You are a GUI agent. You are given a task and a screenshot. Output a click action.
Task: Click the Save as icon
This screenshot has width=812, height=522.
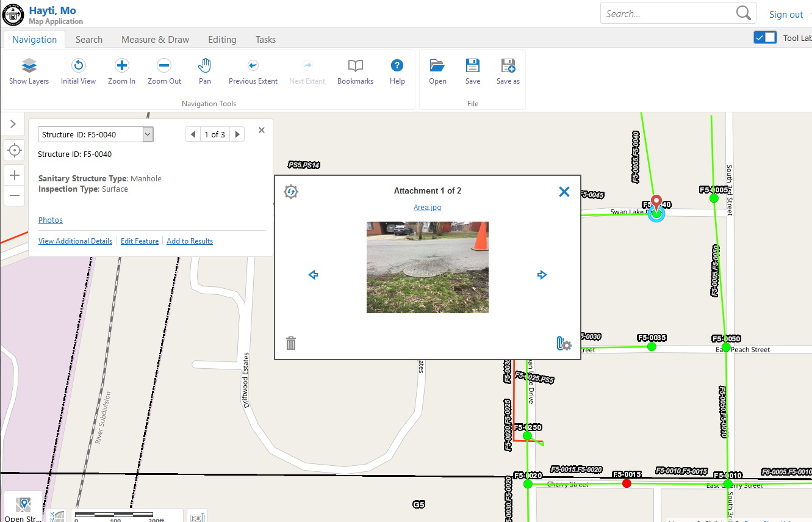508,66
